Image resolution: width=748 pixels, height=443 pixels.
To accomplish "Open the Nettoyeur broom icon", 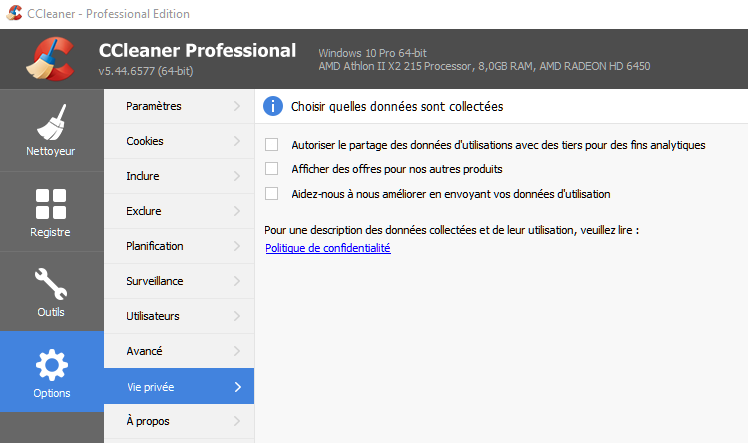I will pos(51,123).
